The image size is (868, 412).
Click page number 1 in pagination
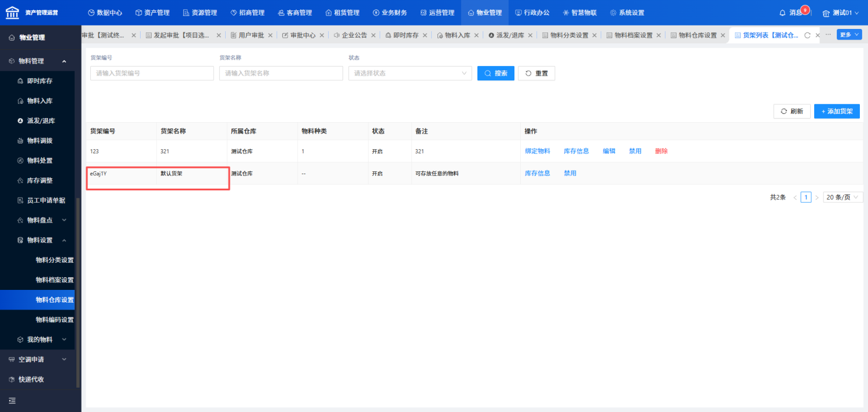(x=806, y=197)
